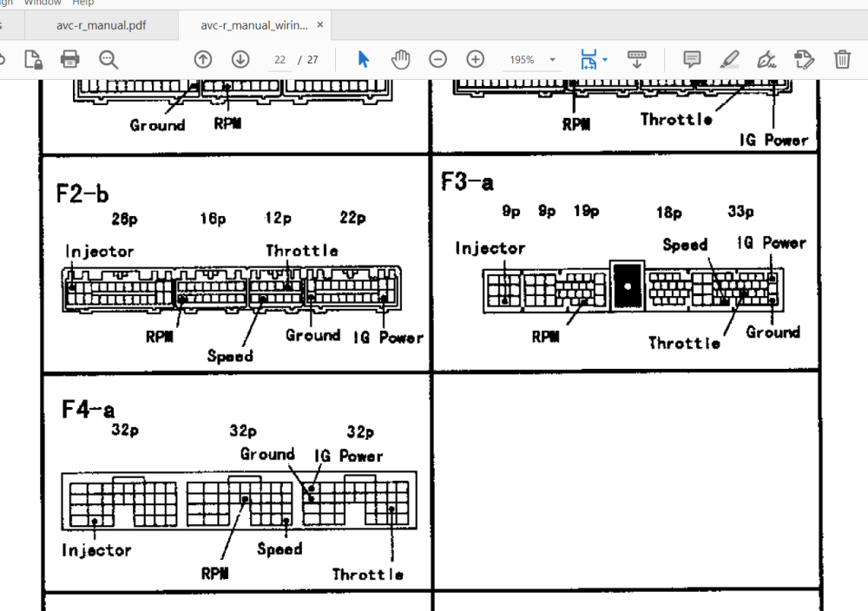Image resolution: width=868 pixels, height=611 pixels.
Task: Click the IG Power label in F2-b
Action: [388, 337]
